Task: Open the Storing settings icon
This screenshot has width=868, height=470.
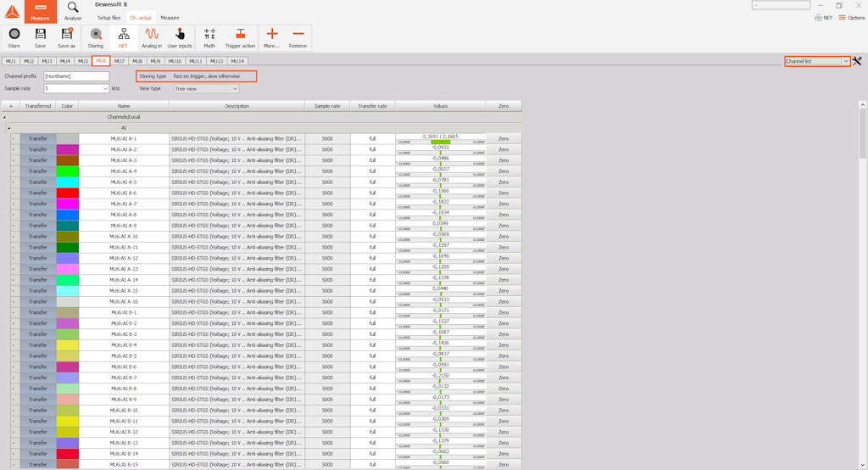Action: 95,38
